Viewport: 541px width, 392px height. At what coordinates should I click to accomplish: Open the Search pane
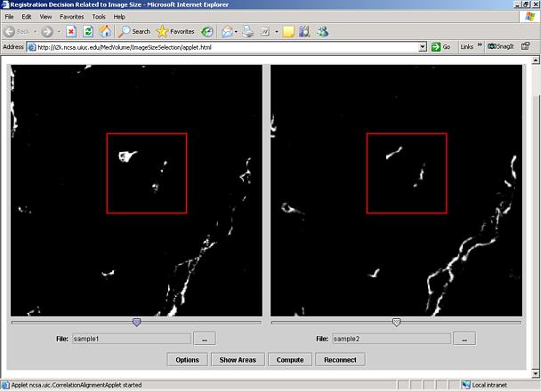point(134,31)
